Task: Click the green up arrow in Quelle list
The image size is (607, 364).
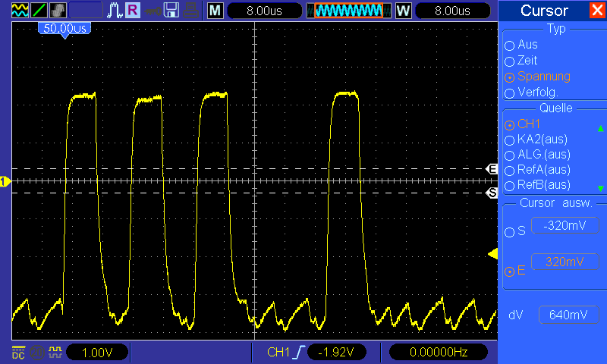Action: tap(600, 128)
